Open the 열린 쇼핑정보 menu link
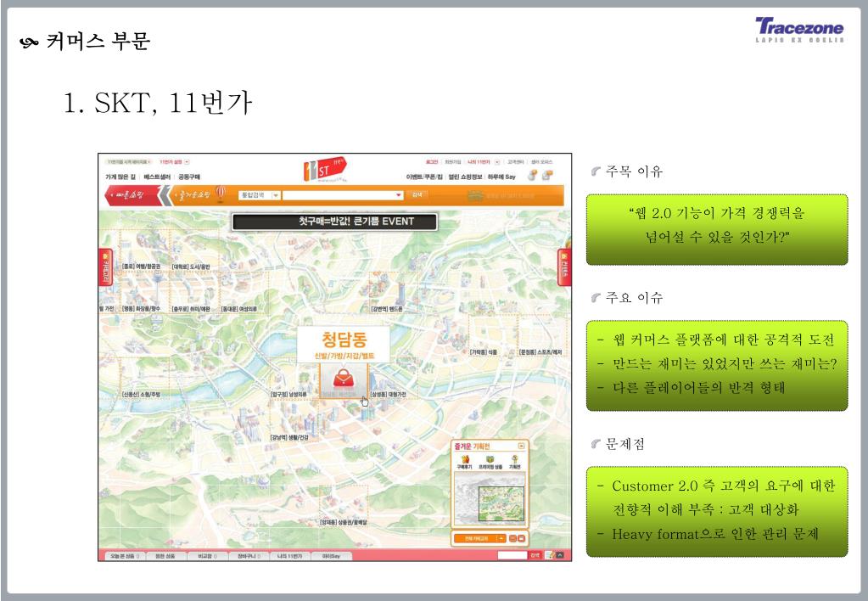The height and width of the screenshot is (601, 868). [x=466, y=177]
